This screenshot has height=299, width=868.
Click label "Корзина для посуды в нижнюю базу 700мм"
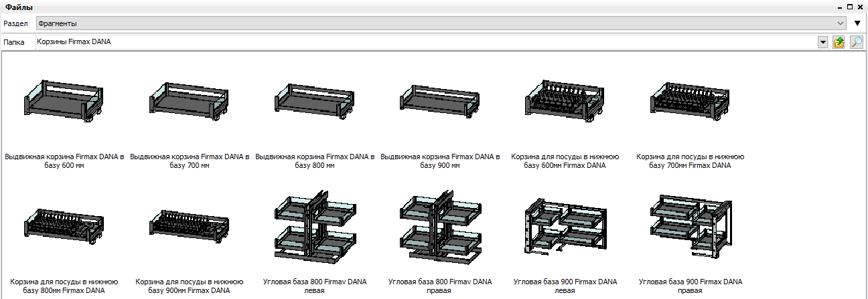[x=691, y=161]
